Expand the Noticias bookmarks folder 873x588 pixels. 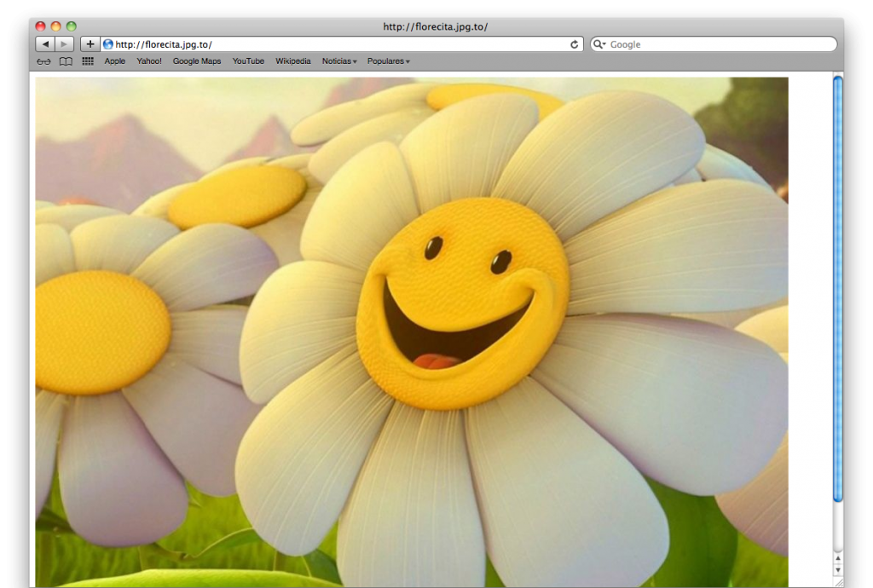coord(339,61)
